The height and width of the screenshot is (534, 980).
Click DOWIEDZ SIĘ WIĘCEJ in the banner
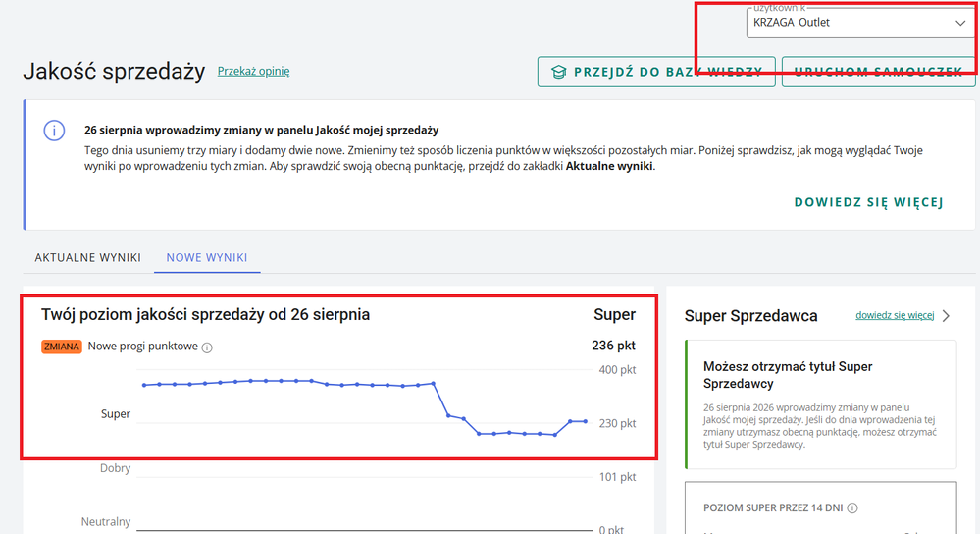click(x=868, y=202)
